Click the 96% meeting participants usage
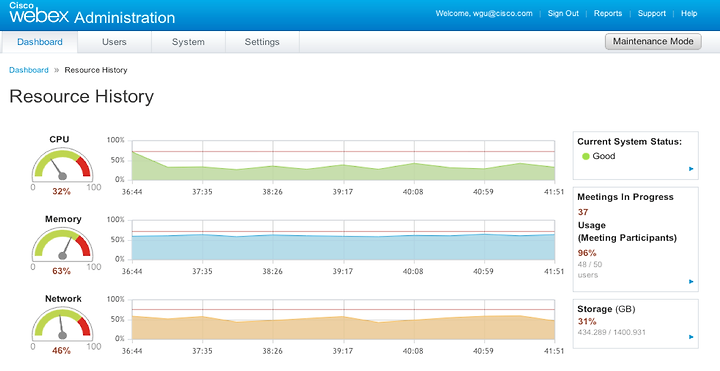This screenshot has height=371, width=720. (x=587, y=253)
